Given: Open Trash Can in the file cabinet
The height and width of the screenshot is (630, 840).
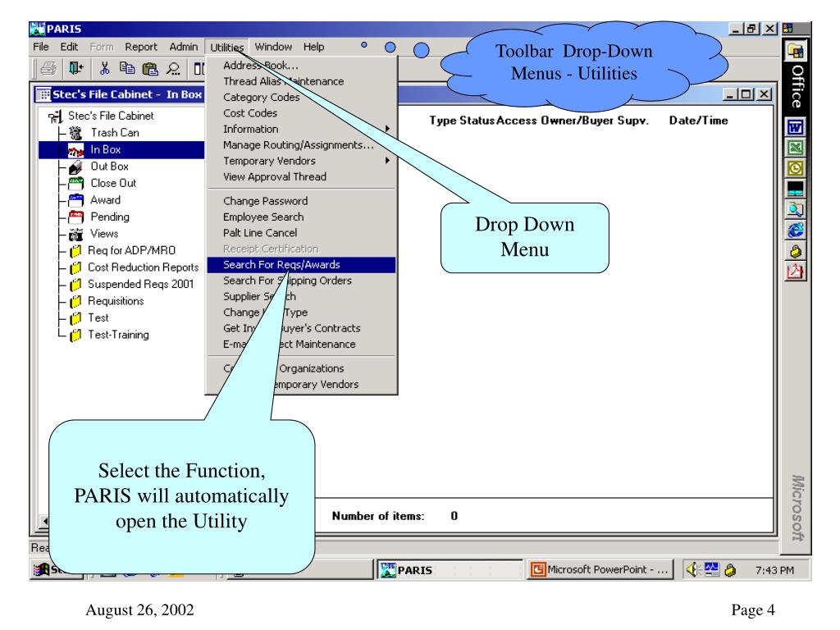Looking at the screenshot, I should tap(115, 132).
